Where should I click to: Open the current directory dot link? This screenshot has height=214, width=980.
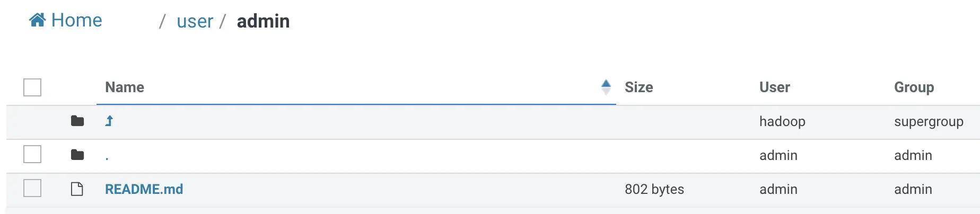(x=107, y=158)
